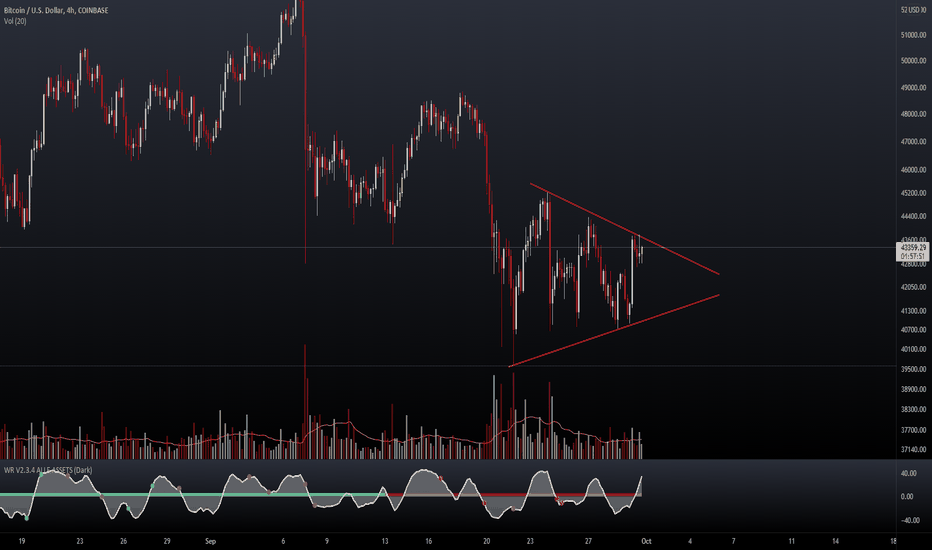This screenshot has width=932, height=550.
Task: Click the current price label 43359.29
Action: click(913, 247)
